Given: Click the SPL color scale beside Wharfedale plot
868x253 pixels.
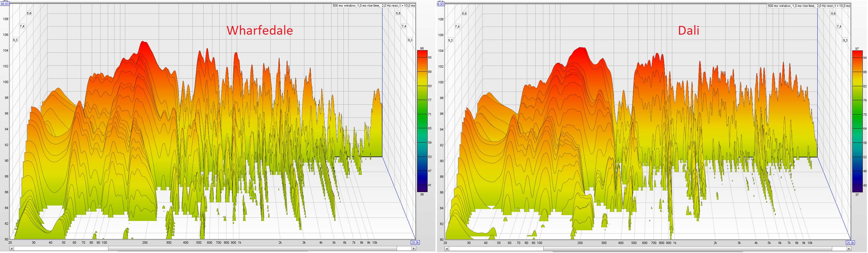Looking at the screenshot, I should [422, 121].
